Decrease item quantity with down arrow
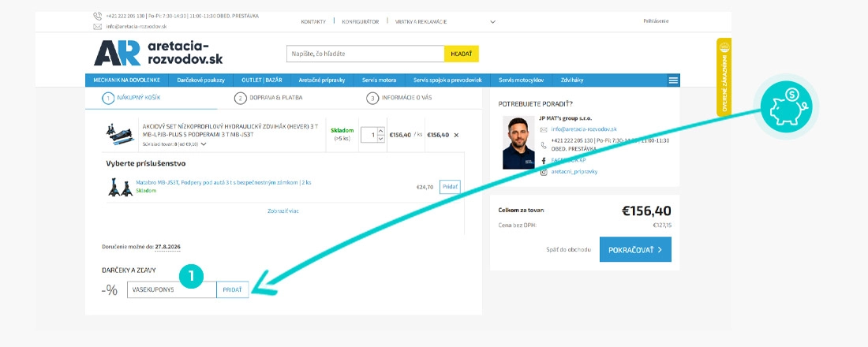The image size is (868, 347). (x=380, y=138)
